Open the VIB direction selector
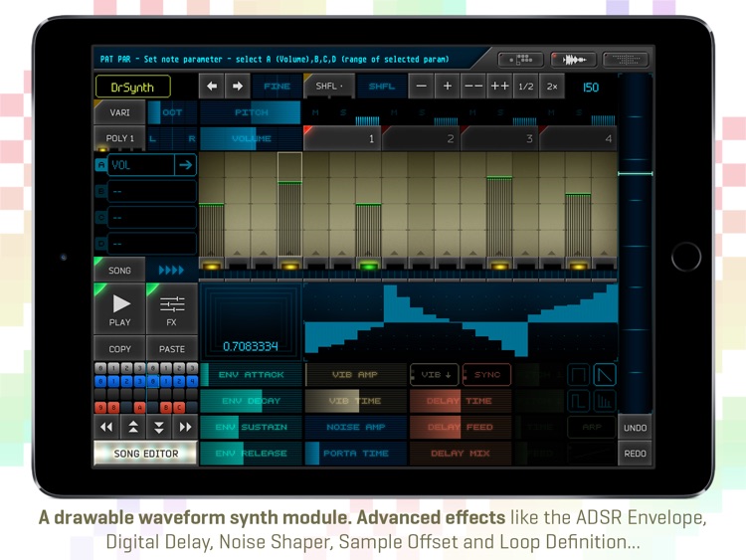 click(x=435, y=374)
